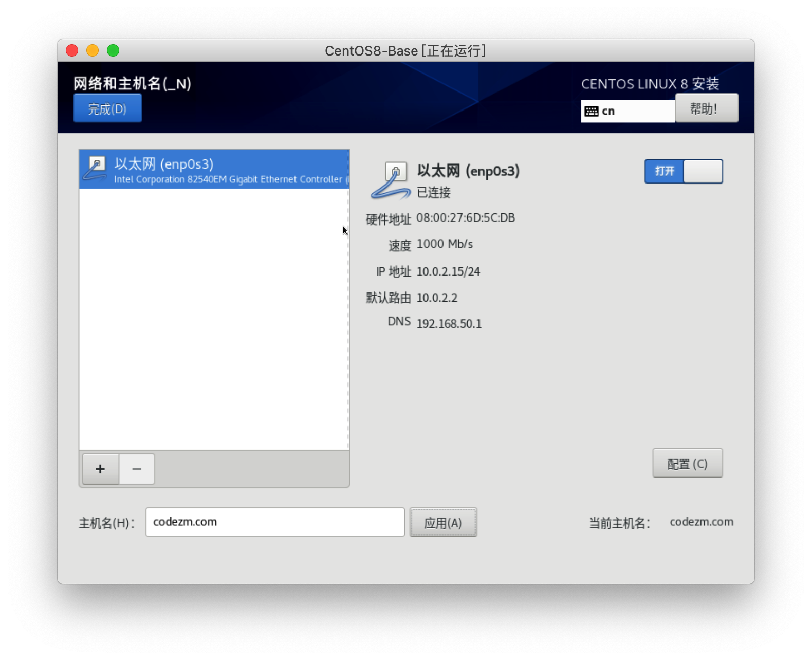Click the DNS value 192.168.50.1
812x660 pixels.
(449, 324)
